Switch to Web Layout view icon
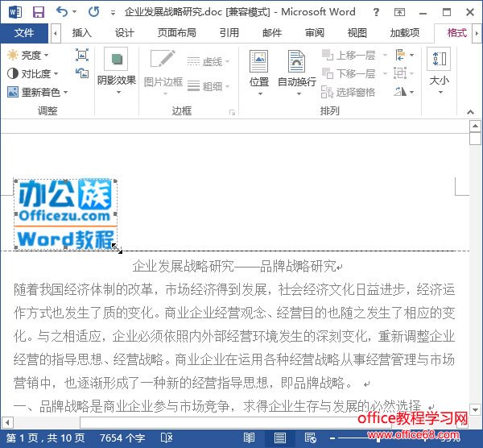The image size is (483, 448). point(310,438)
